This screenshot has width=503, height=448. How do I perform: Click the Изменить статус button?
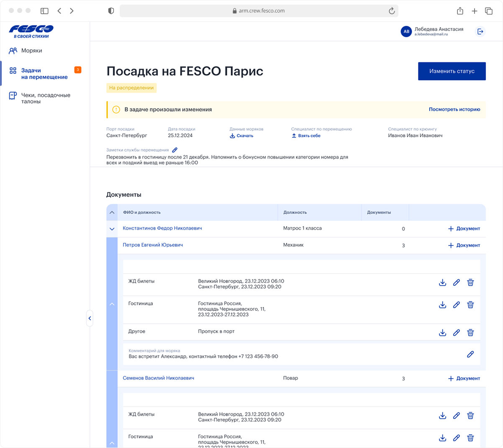click(452, 71)
